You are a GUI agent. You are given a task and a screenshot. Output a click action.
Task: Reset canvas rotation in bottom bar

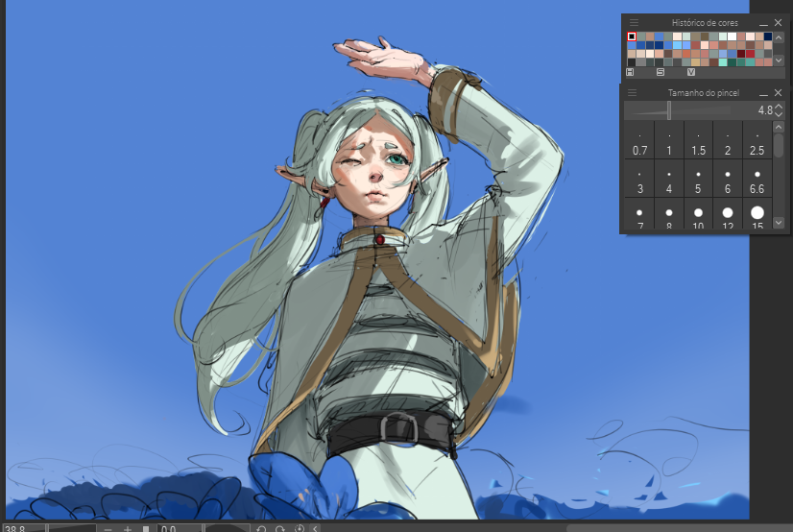coord(300,528)
